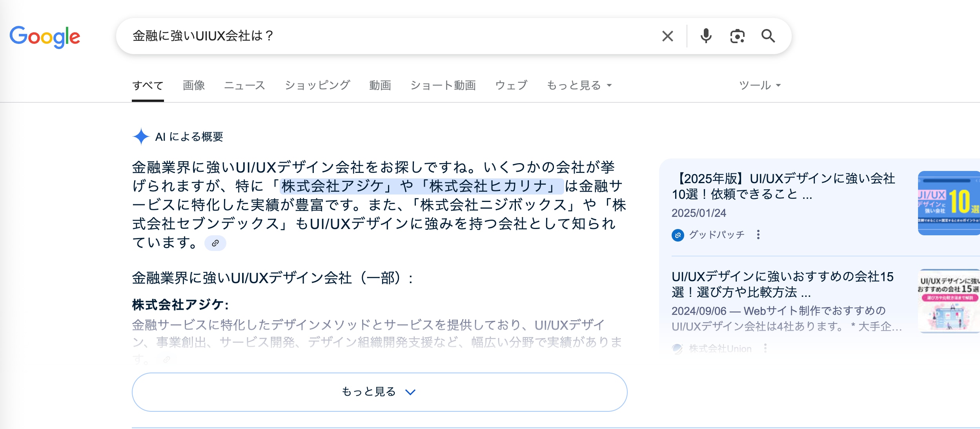The width and height of the screenshot is (980, 429).
Task: Click the 株式会社アジケ: heading
Action: pyautogui.click(x=180, y=305)
